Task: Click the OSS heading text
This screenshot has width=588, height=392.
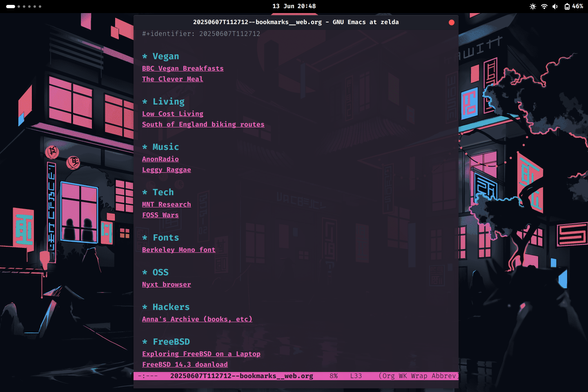Action: tap(160, 272)
